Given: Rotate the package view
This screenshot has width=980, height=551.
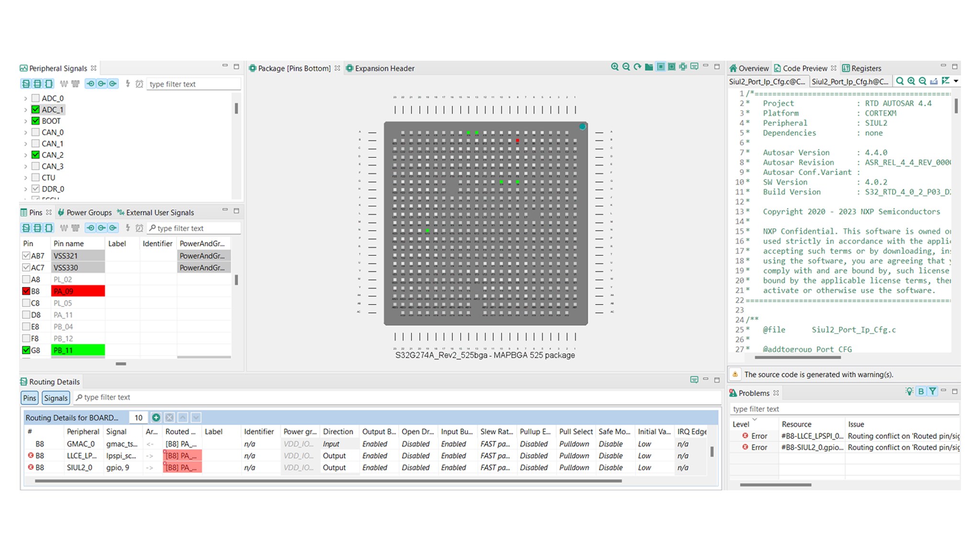Looking at the screenshot, I should [637, 67].
